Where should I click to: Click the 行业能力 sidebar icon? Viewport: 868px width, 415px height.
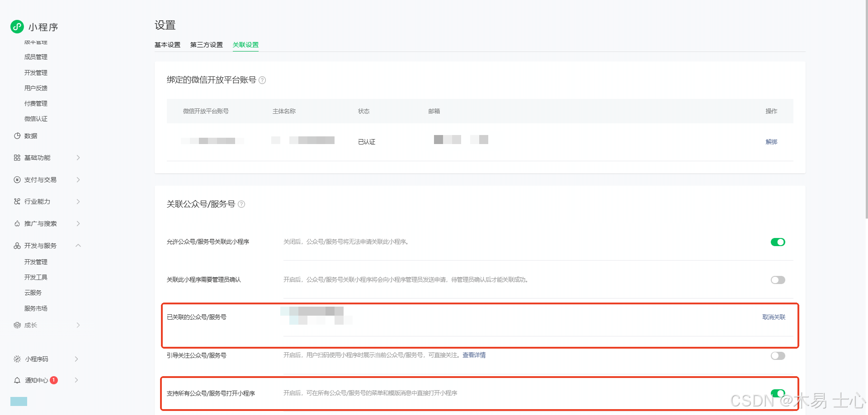[17, 201]
